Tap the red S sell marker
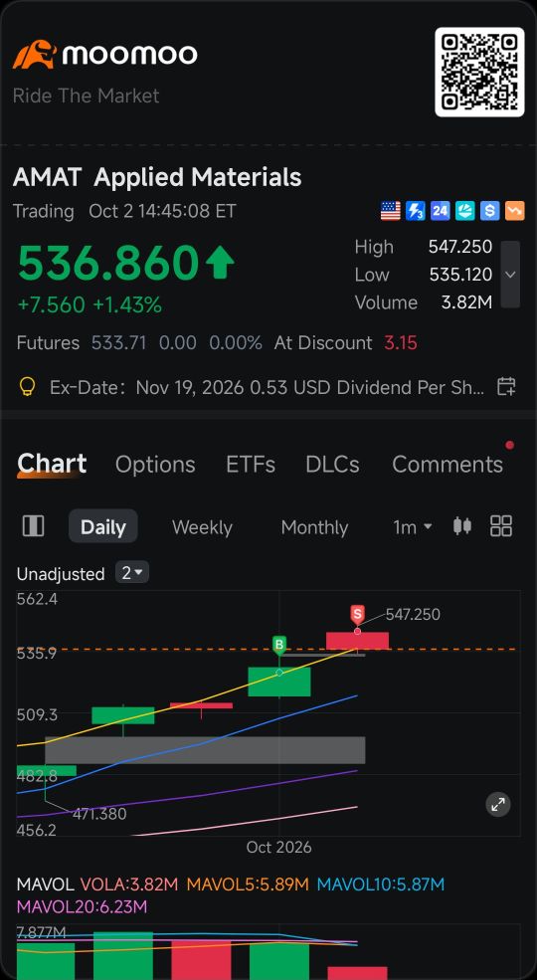Screen dimensions: 537x980 357,615
